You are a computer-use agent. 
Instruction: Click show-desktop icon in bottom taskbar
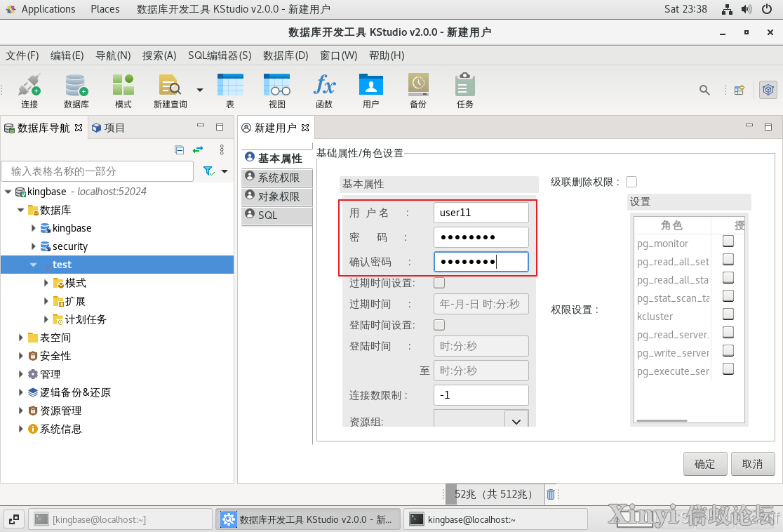coord(14,519)
